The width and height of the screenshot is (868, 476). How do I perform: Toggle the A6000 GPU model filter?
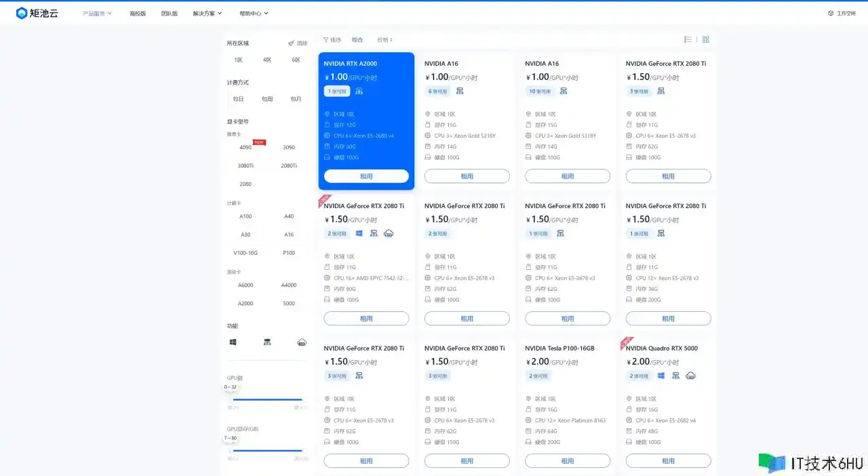pyautogui.click(x=245, y=285)
